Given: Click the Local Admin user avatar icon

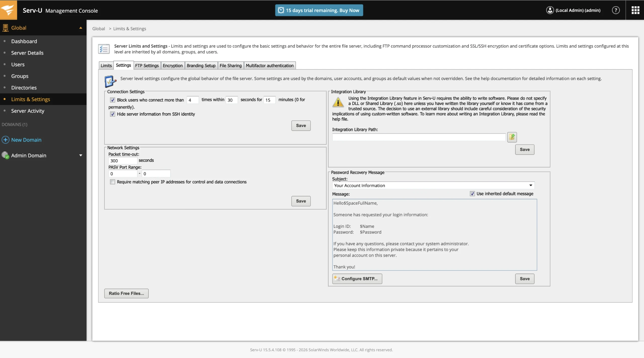Looking at the screenshot, I should click(x=550, y=10).
